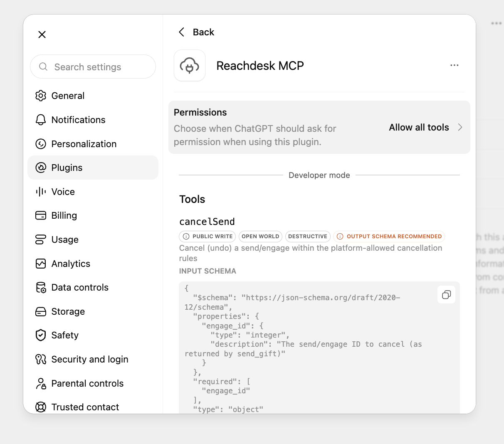Click the Data controls database icon

click(41, 287)
